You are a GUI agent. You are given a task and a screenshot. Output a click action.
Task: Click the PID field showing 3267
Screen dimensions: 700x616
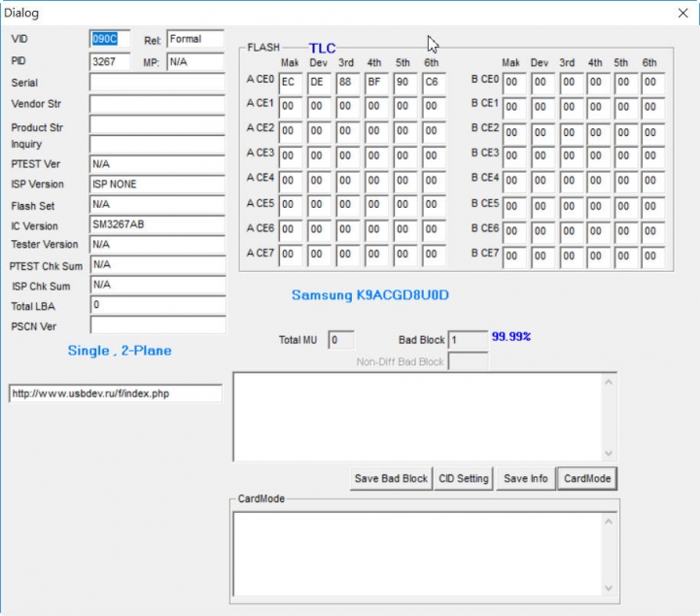click(108, 61)
